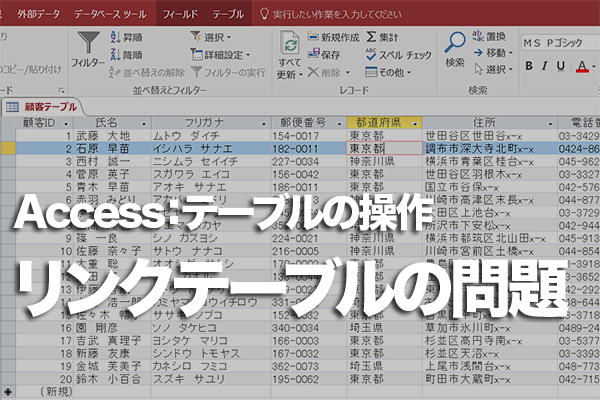Open 移動 go to dropdown
This screenshot has width=600, height=400.
pos(493,53)
